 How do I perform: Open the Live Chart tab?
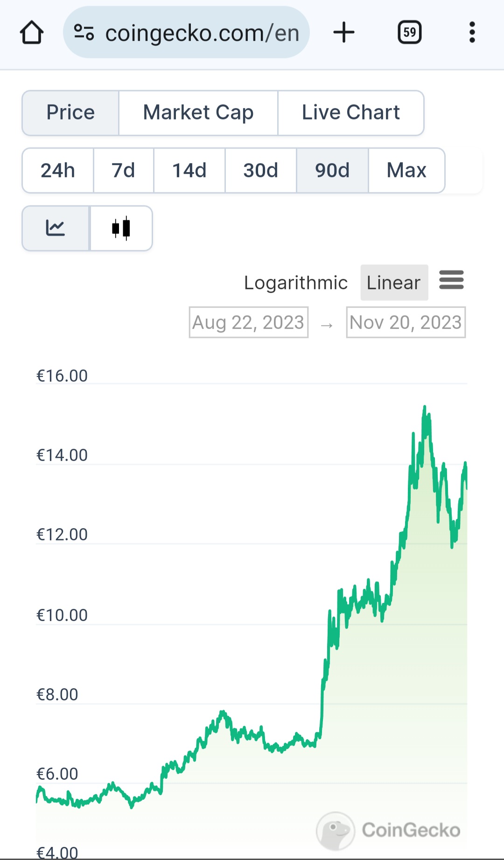pos(350,113)
